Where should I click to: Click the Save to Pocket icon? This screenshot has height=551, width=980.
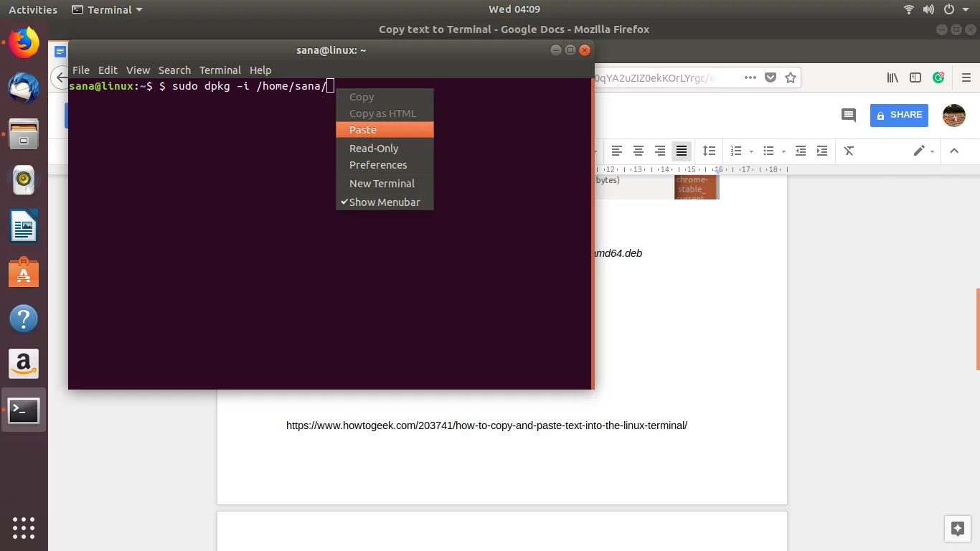[771, 77]
